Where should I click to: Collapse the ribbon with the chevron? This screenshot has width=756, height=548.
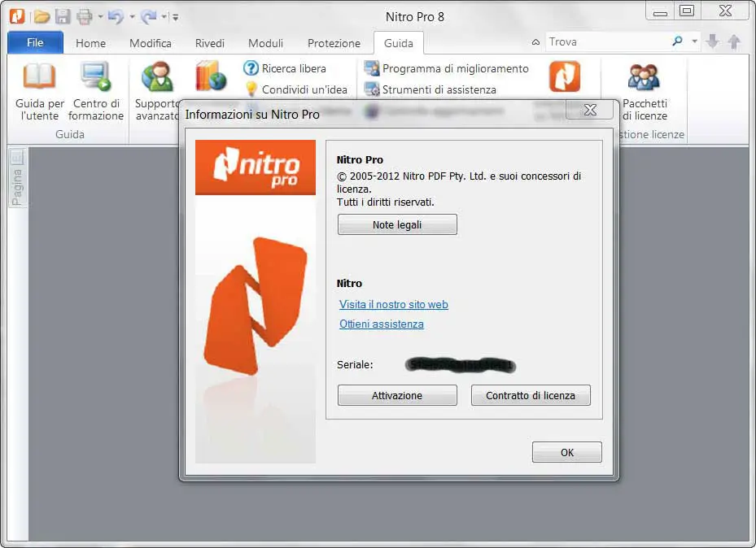(x=535, y=42)
